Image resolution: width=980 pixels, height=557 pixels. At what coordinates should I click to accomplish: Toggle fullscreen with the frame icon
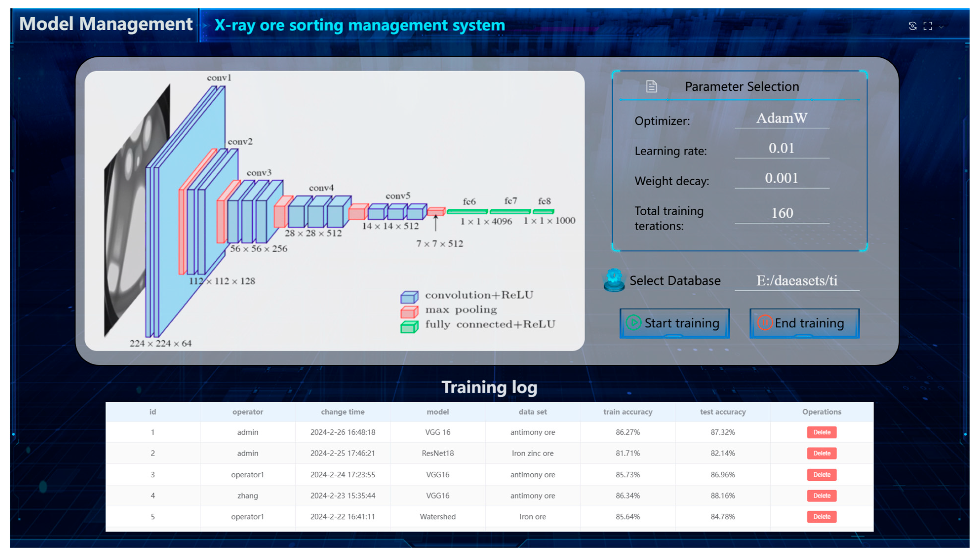point(928,26)
